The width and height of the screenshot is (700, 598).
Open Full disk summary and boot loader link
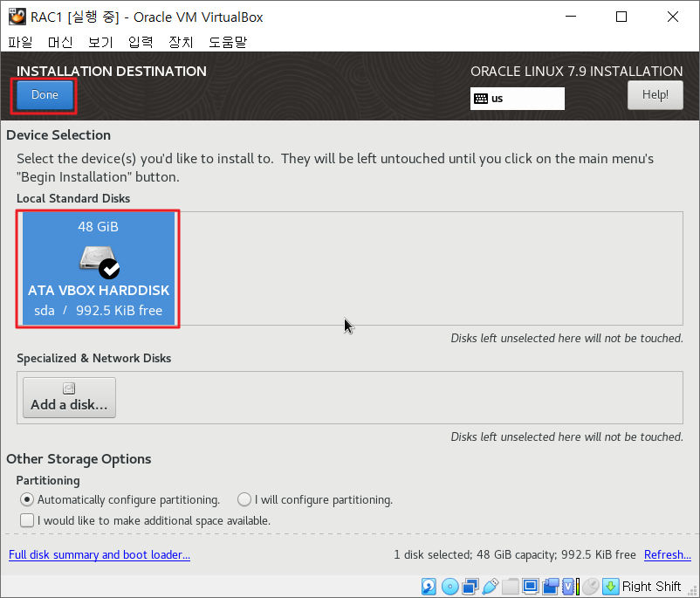click(100, 554)
